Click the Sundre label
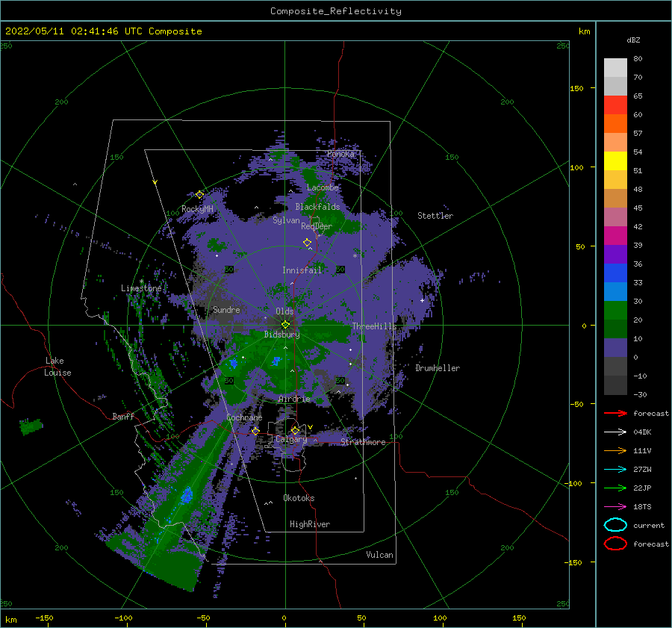This screenshot has width=672, height=628. [226, 309]
